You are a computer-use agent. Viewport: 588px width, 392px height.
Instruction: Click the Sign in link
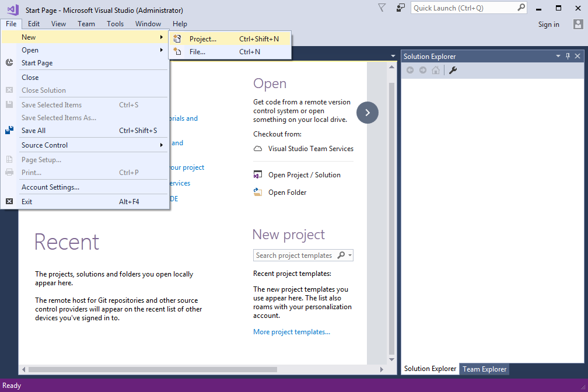(548, 24)
